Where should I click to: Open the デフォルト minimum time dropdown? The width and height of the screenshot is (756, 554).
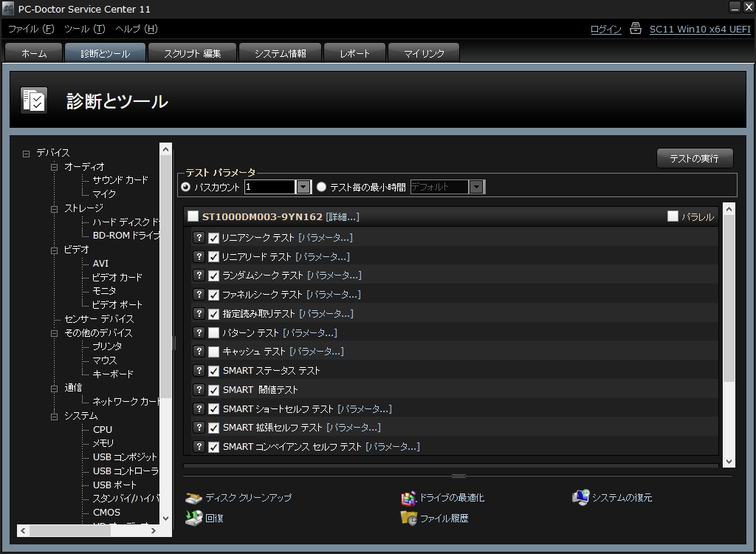click(476, 187)
